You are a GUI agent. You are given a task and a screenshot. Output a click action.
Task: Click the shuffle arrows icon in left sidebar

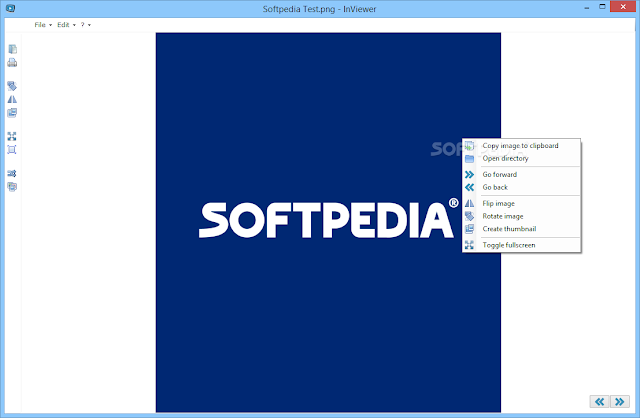point(12,173)
